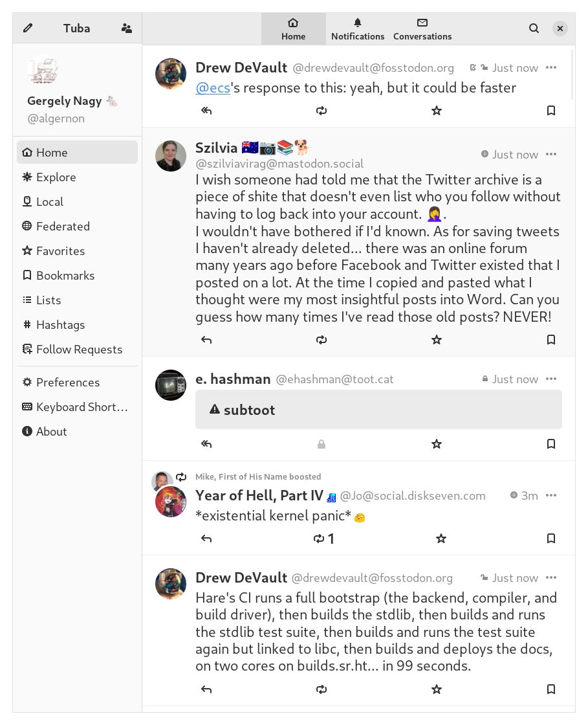Open the options menu on e. hashman's post
Screen dimensions: 588x725
(551, 379)
